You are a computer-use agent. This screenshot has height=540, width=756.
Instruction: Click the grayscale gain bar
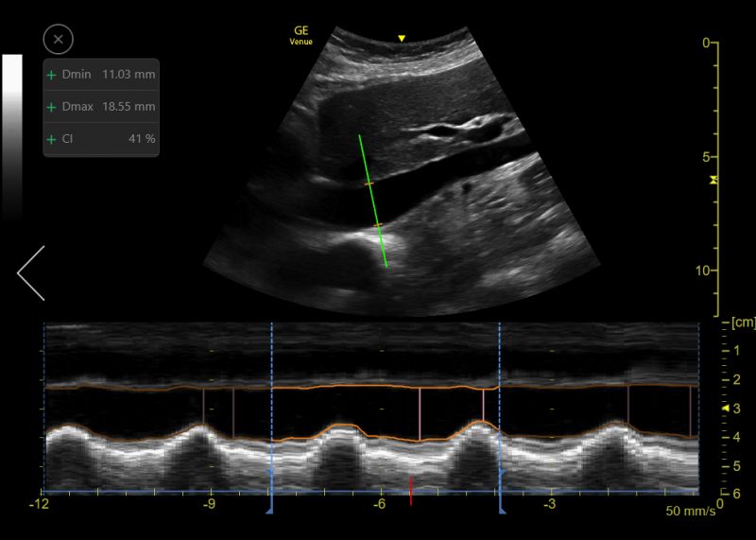click(12, 137)
